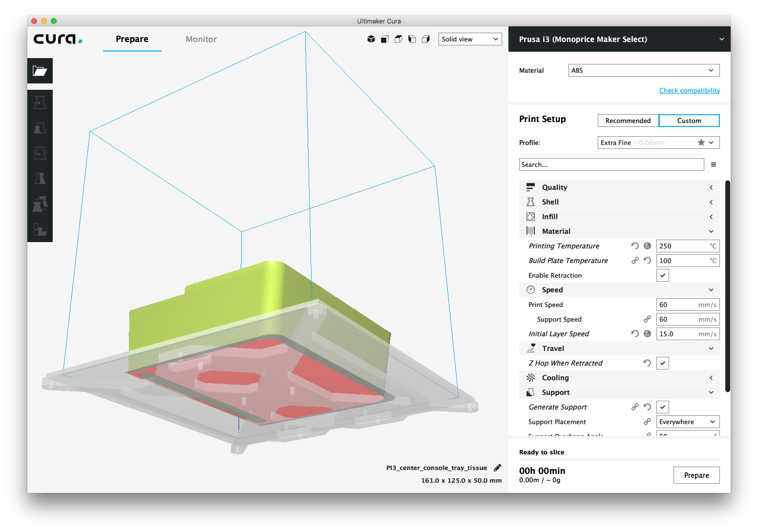
Task: Collapse the Speed settings section
Action: pyautogui.click(x=619, y=290)
